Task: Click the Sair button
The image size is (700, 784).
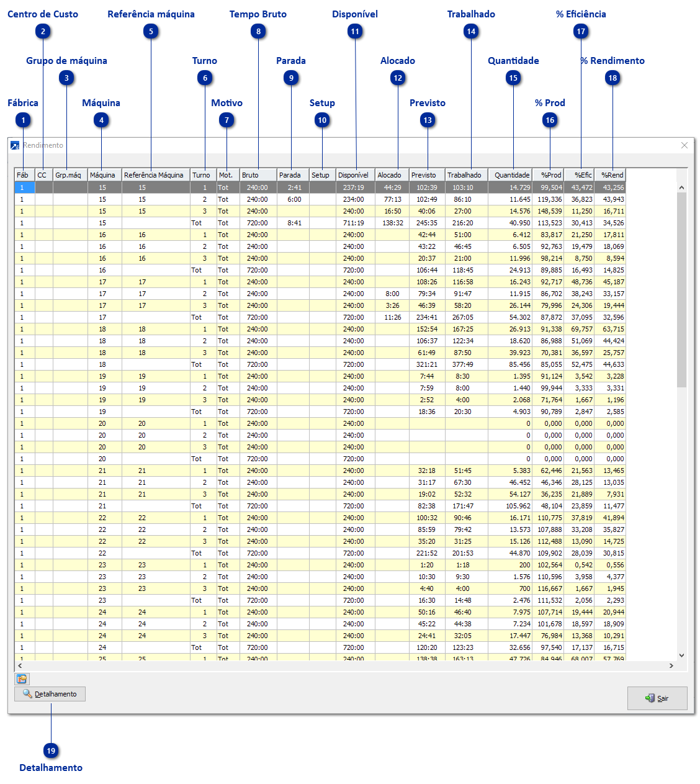Action: click(657, 698)
